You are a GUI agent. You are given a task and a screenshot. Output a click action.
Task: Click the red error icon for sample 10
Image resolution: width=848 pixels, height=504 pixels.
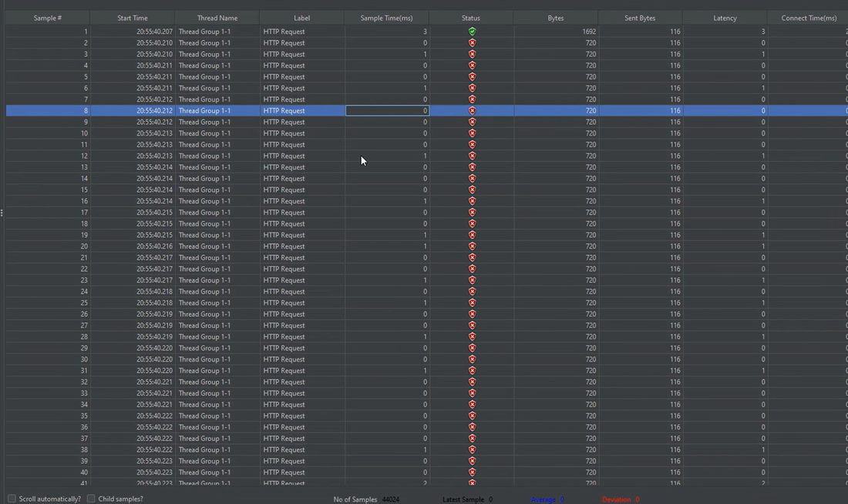click(x=472, y=133)
